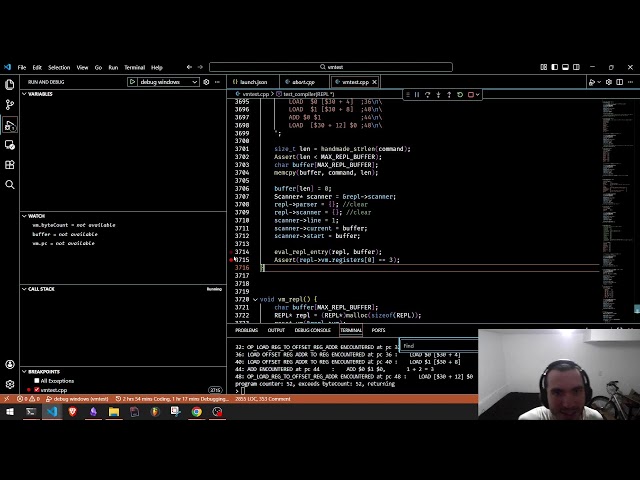Viewport: 640px width, 480px height.
Task: Select the Run and Debug activity icon
Action: click(9, 125)
